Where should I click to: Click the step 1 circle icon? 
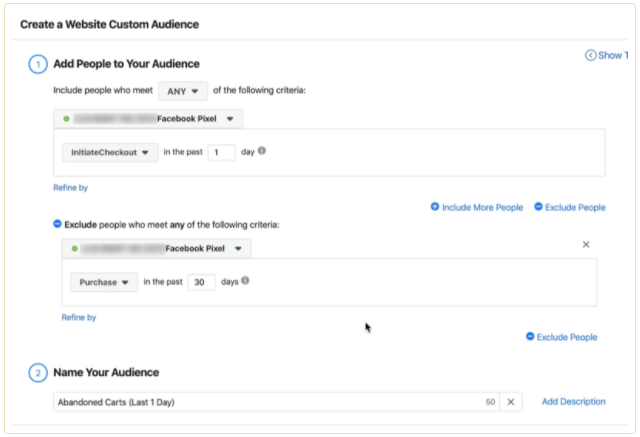[x=37, y=64]
